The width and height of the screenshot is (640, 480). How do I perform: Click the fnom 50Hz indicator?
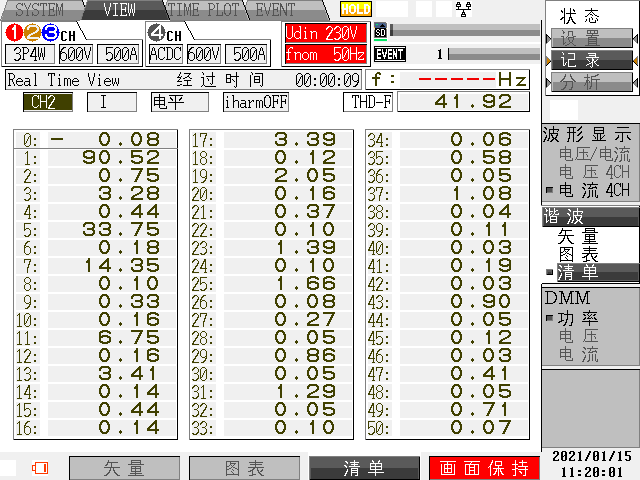325,54
